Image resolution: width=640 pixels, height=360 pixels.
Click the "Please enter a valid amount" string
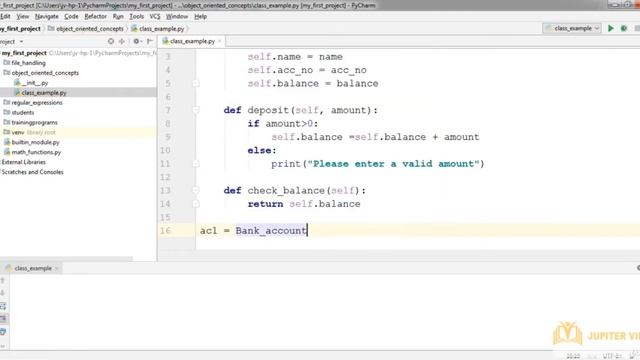pos(393,164)
